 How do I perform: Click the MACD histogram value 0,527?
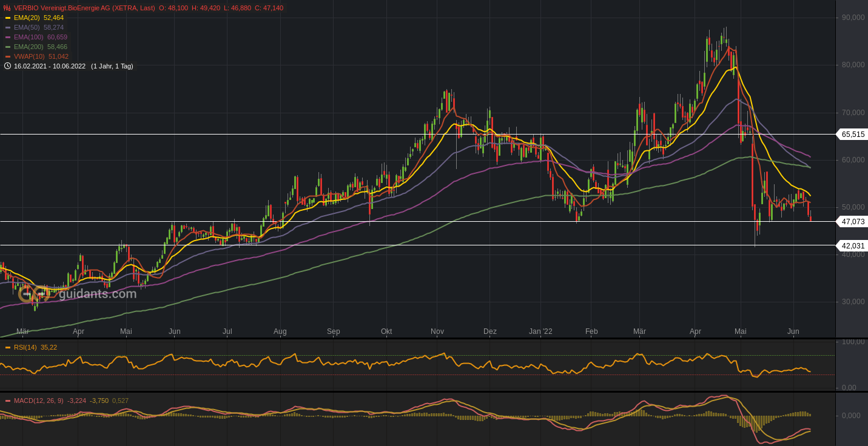pos(120,401)
